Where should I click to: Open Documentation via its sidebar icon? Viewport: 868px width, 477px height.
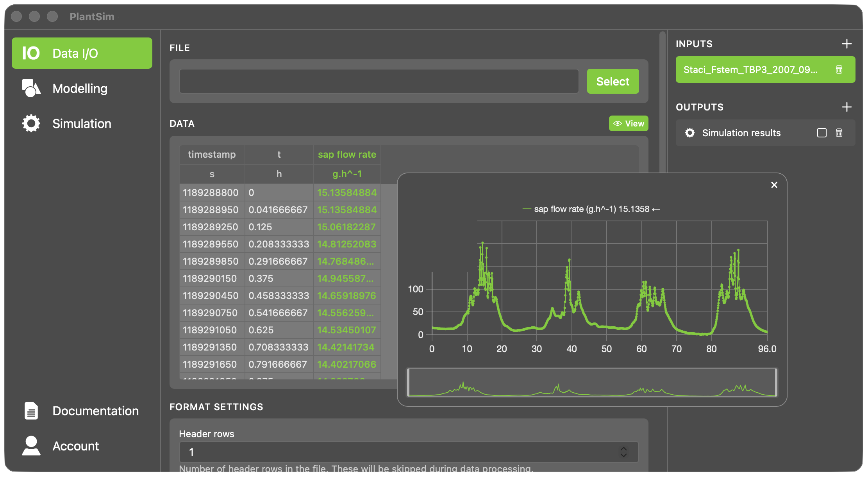[x=30, y=411]
